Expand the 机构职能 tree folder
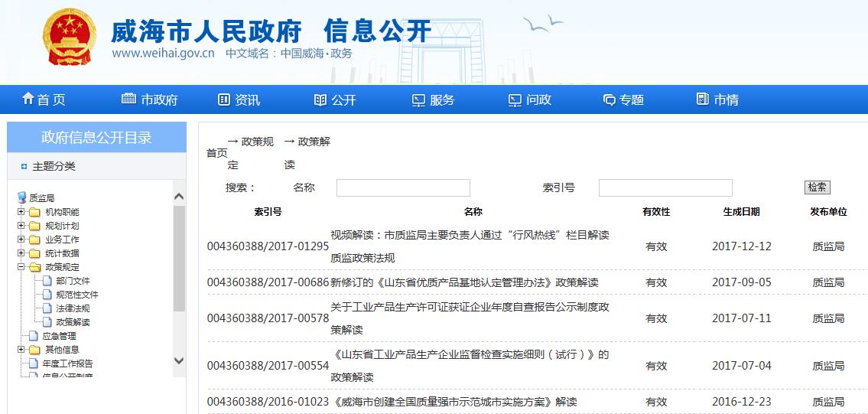The width and height of the screenshot is (868, 414). (21, 212)
